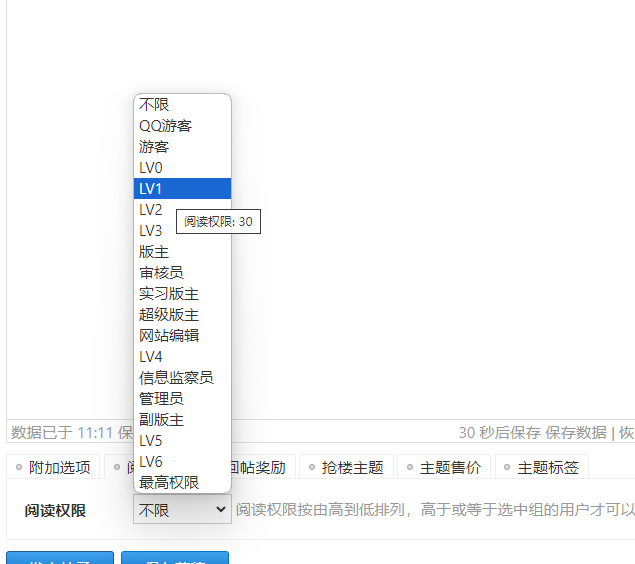
Task: Open the 附加选项 tab
Action: pos(53,467)
